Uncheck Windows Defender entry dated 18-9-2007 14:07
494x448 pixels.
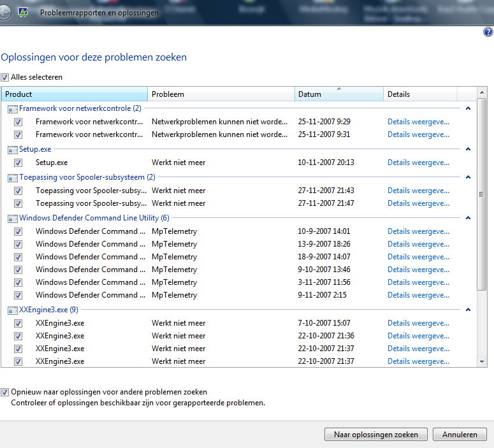pos(18,257)
